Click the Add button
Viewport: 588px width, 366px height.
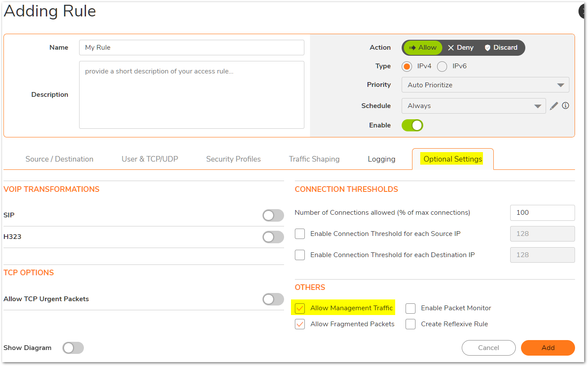[x=548, y=348]
